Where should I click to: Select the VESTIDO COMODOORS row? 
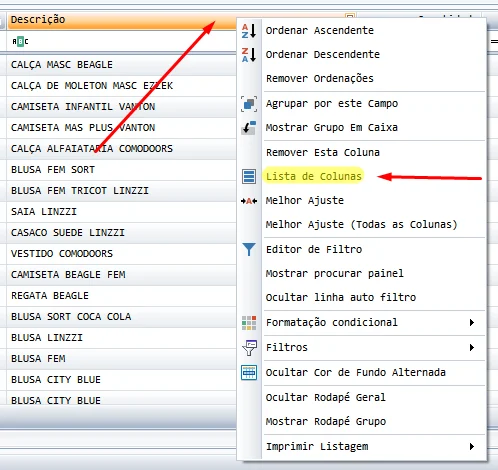(121, 254)
